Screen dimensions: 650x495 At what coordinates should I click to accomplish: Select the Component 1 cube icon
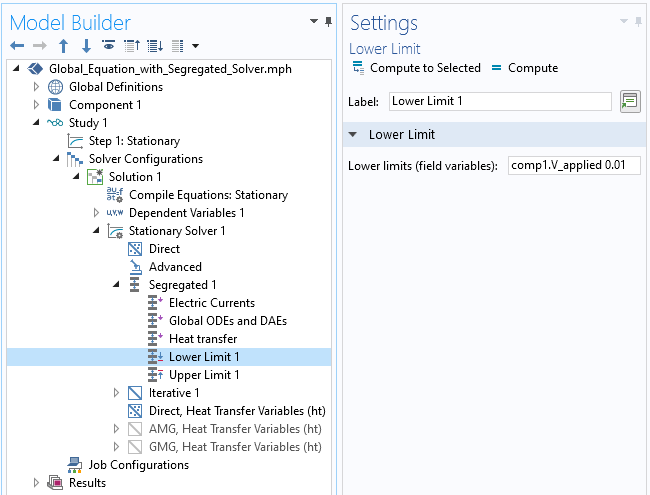[55, 104]
